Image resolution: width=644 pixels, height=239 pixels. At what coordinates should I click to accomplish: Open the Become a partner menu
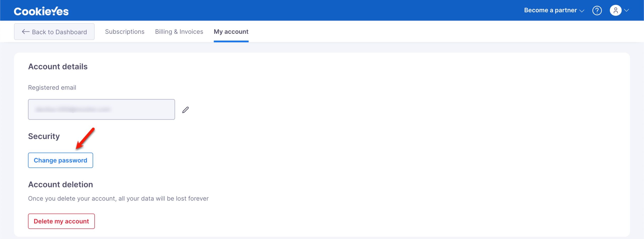[x=550, y=10]
